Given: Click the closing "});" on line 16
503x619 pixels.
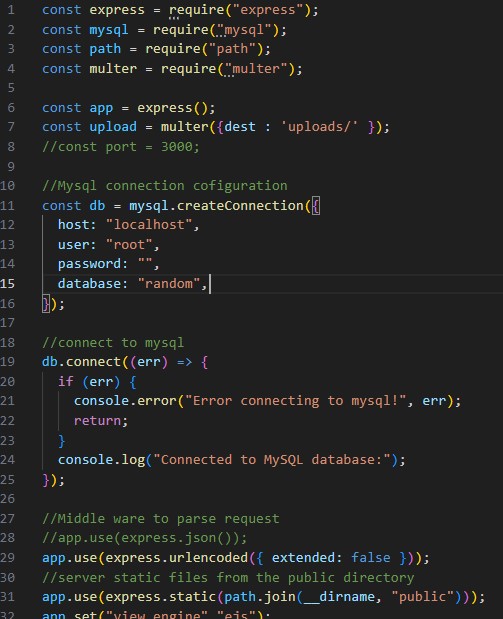Looking at the screenshot, I should click(x=53, y=304).
